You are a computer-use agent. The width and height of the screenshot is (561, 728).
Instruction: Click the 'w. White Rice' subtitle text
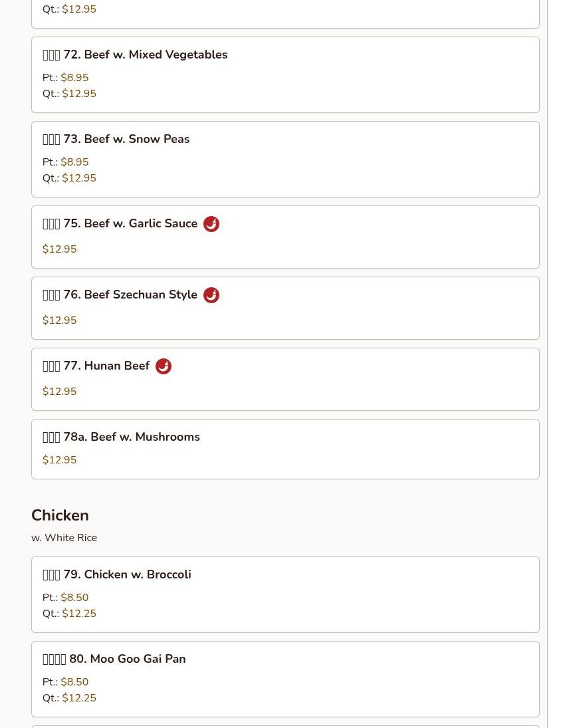coord(64,538)
